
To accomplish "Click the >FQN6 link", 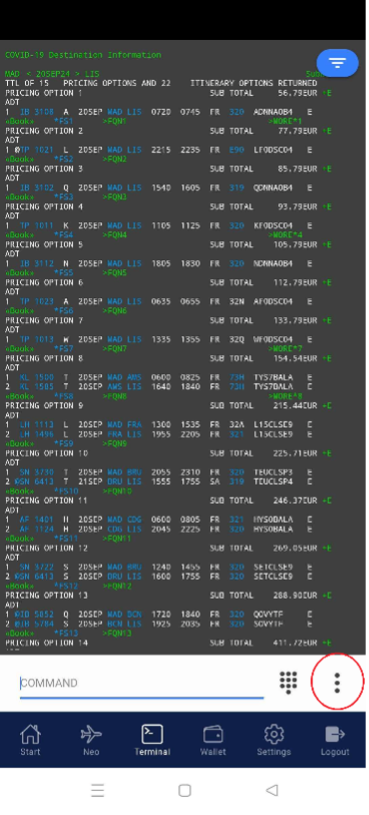I will [114, 311].
